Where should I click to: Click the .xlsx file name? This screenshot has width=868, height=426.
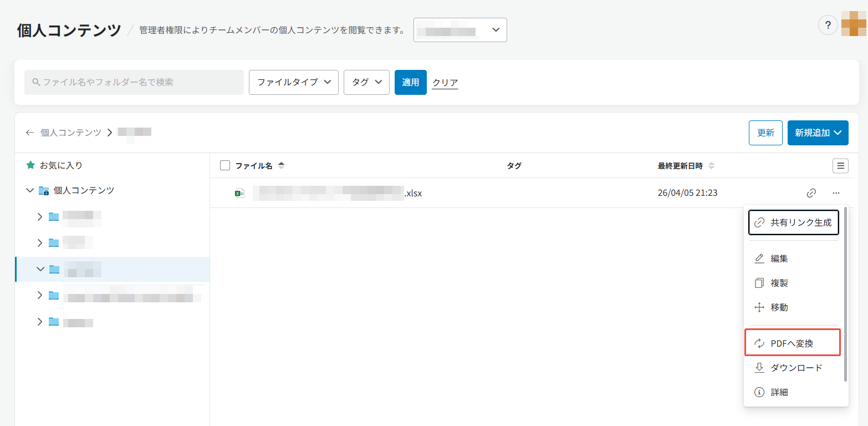(x=338, y=193)
